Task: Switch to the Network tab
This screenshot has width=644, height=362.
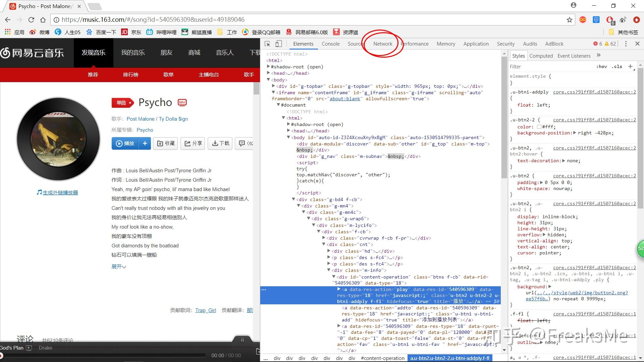Action: 383,44
